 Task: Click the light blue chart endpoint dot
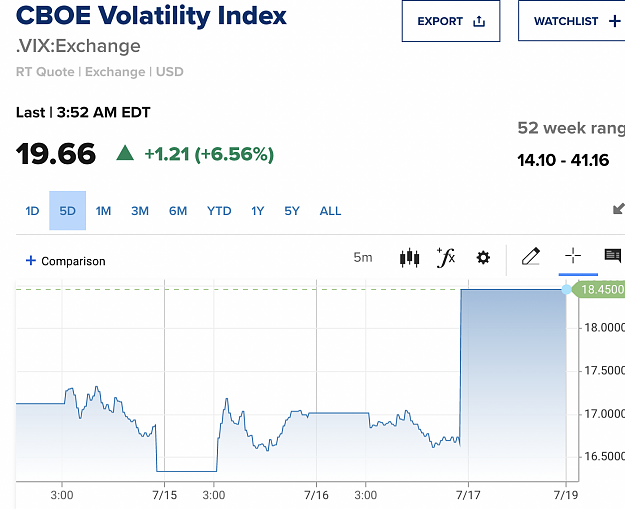coord(566,290)
